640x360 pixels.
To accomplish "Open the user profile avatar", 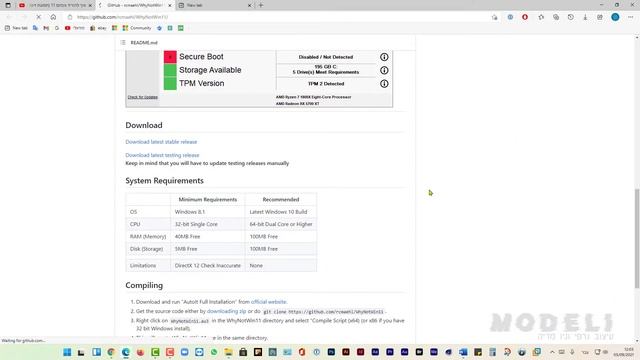I will pos(615,17).
